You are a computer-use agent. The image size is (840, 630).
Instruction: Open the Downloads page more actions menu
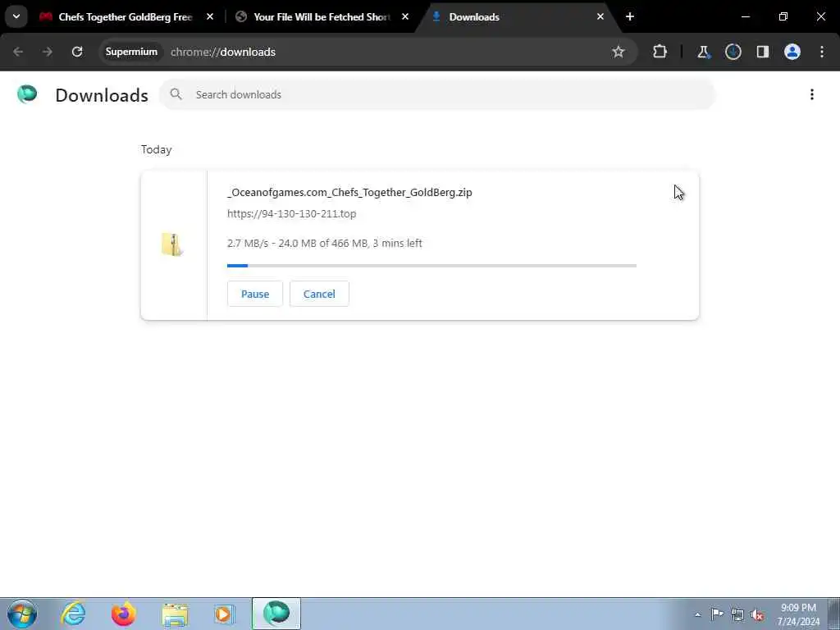[812, 94]
